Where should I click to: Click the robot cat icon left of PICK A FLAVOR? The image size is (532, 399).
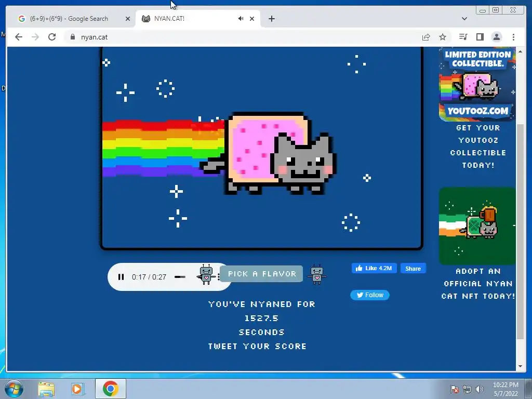(x=206, y=274)
